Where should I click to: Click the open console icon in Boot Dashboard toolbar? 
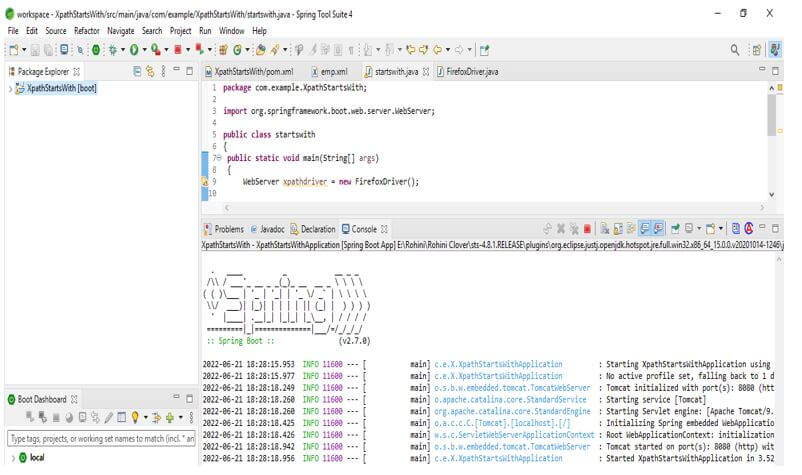[82, 417]
